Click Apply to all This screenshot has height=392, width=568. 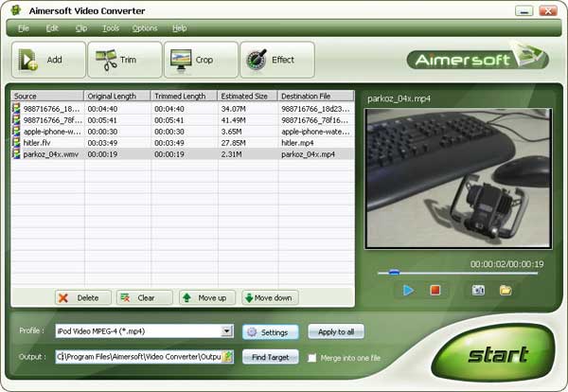[336, 331]
